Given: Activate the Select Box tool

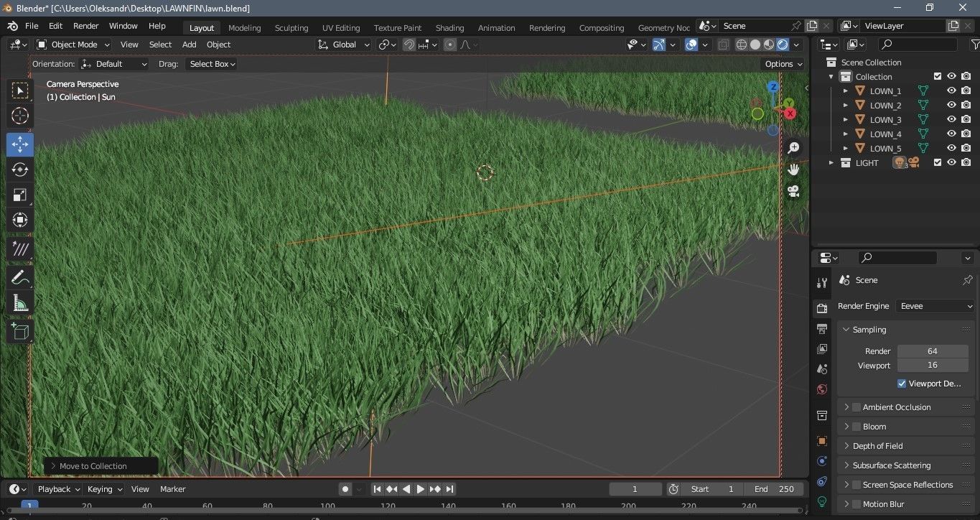Looking at the screenshot, I should [20, 90].
